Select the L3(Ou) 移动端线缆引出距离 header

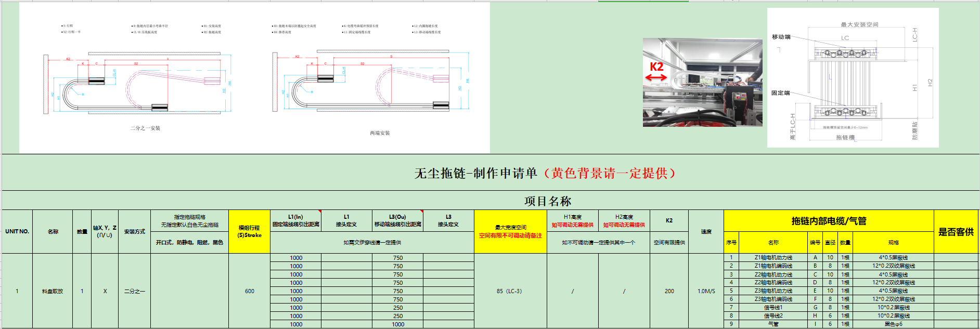click(397, 220)
